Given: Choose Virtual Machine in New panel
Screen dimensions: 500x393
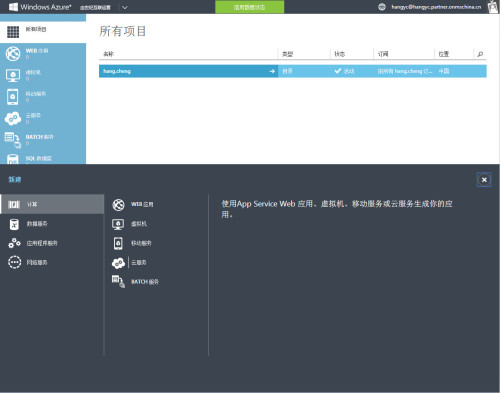Looking at the screenshot, I should [139, 224].
